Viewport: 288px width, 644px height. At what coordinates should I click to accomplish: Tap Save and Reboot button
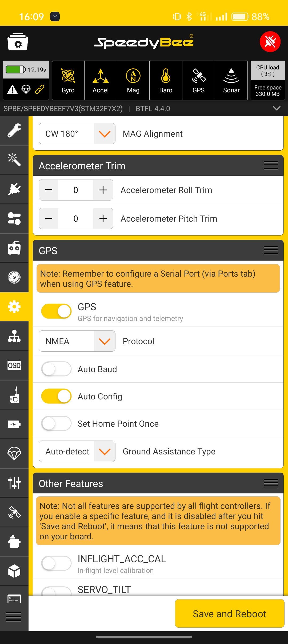(x=230, y=614)
